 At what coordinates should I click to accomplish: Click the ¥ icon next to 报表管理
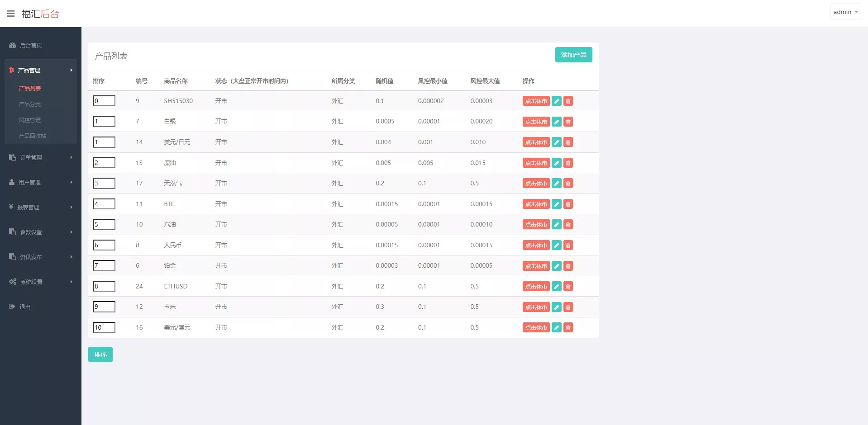click(11, 207)
